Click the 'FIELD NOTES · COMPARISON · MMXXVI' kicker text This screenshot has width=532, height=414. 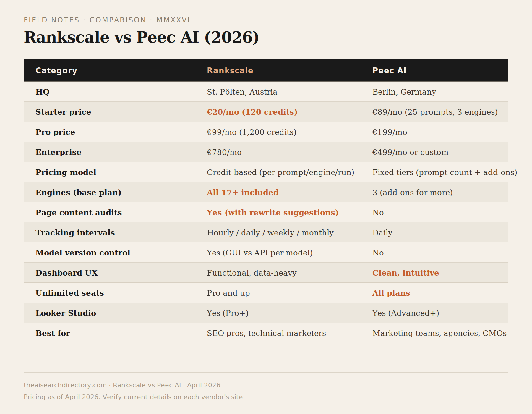click(107, 20)
